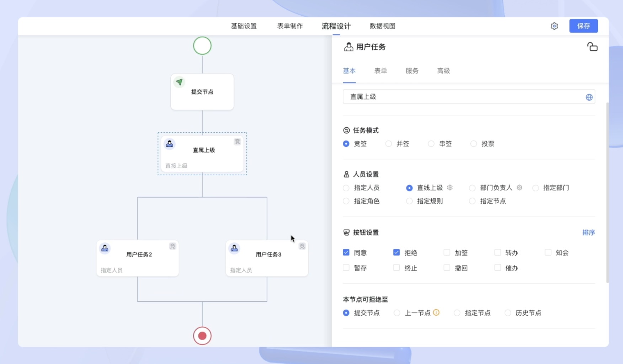The width and height of the screenshot is (623, 364).
Task: Select the 直属上级 flow node
Action: point(202,154)
